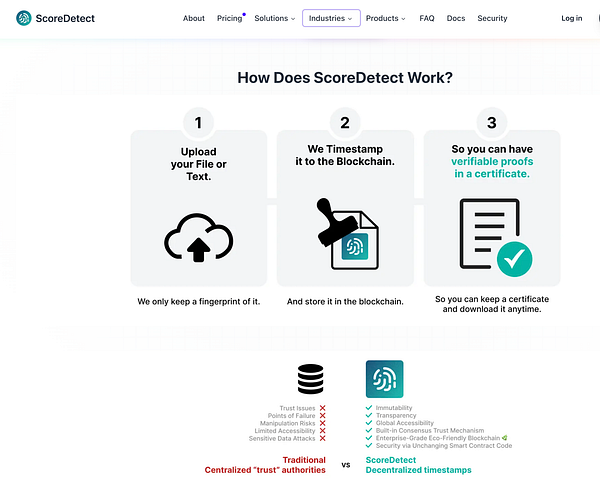Click the "ScoreDetect Decentralized timestamps" green label
Screen dimensions: 600x484
419,465
